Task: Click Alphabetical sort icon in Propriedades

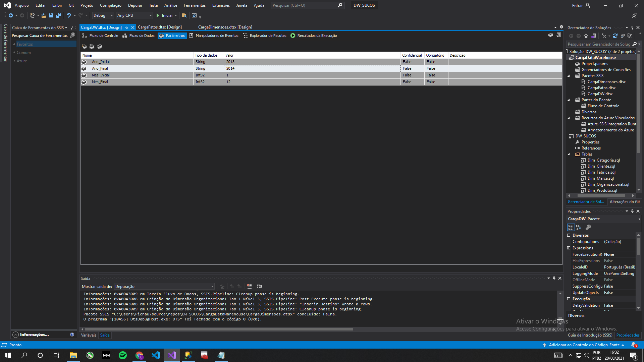Action: point(579,227)
